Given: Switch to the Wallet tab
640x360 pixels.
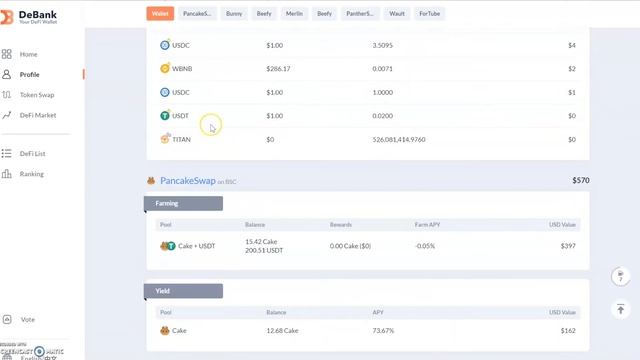Looking at the screenshot, I should pos(160,13).
